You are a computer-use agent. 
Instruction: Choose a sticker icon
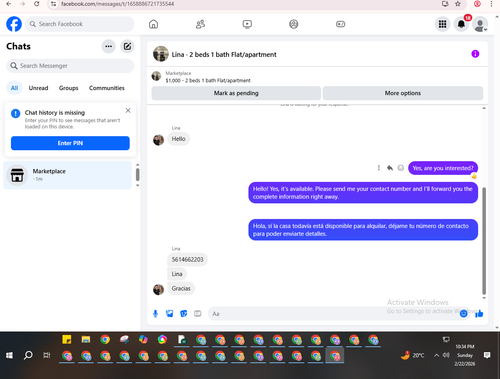[184, 314]
